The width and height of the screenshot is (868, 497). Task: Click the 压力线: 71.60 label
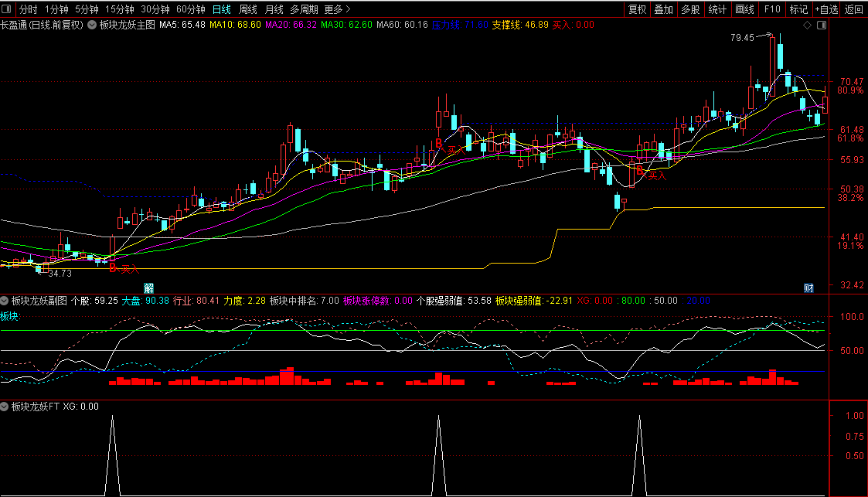(460, 25)
